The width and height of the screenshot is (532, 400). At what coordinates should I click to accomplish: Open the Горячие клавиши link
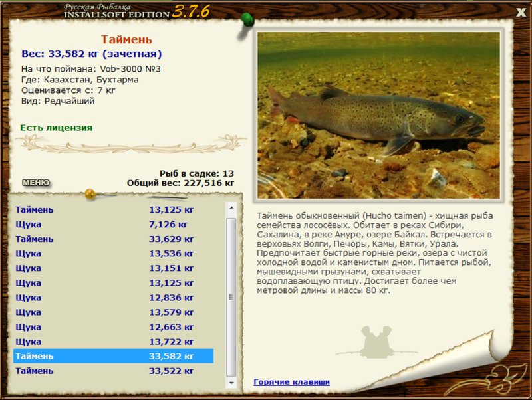tap(291, 382)
